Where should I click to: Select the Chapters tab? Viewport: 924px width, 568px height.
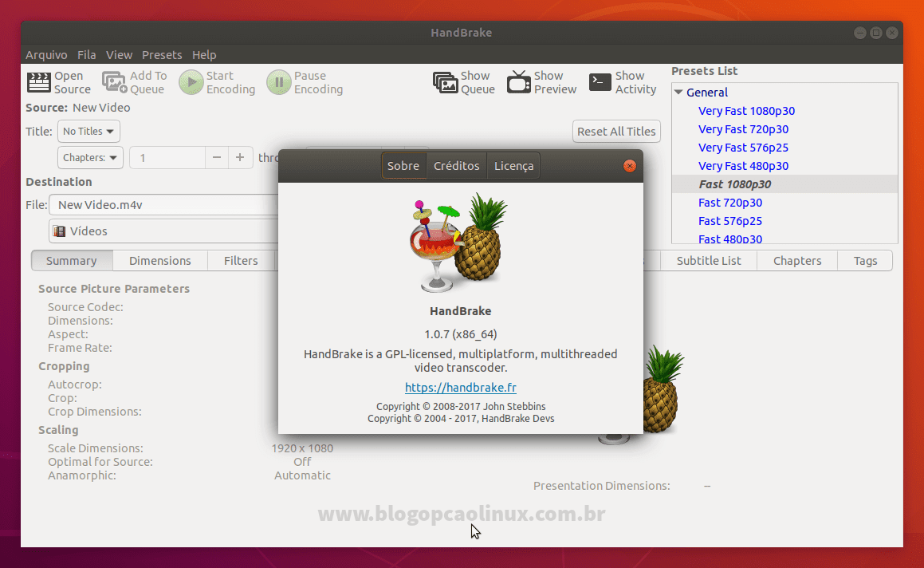[797, 261]
